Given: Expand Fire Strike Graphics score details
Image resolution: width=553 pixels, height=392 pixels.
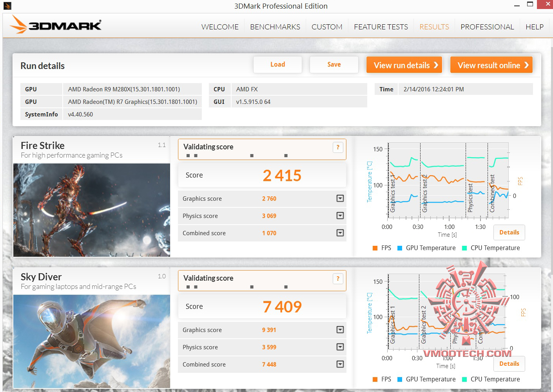Looking at the screenshot, I should pos(340,198).
